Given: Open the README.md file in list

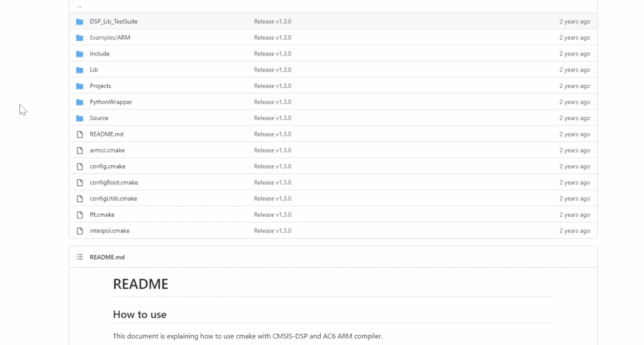Looking at the screenshot, I should 106,134.
